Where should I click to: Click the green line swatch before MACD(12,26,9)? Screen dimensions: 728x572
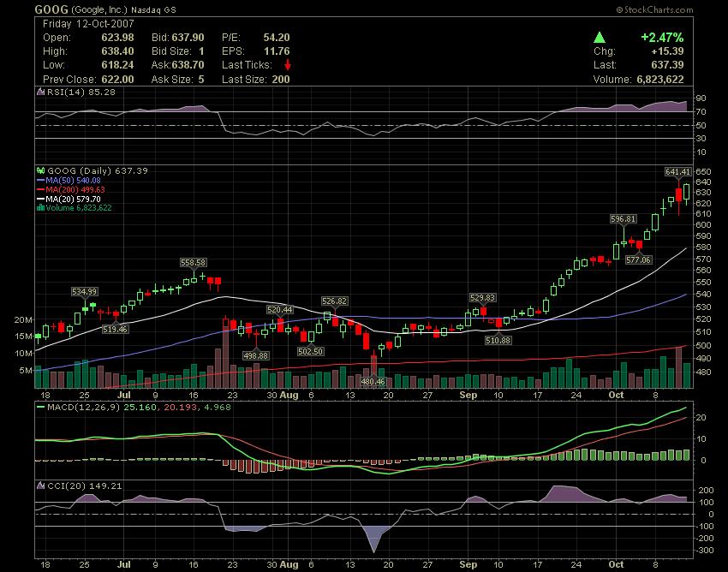40,407
